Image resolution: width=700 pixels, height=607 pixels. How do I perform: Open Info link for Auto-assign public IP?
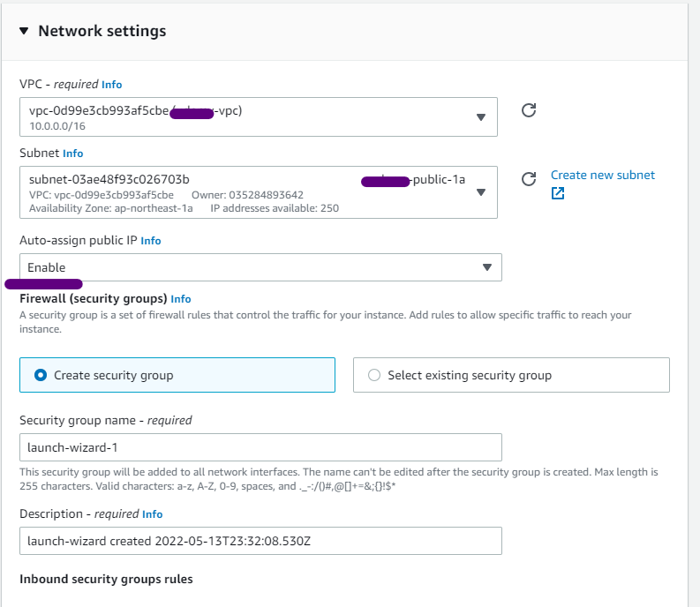point(151,241)
